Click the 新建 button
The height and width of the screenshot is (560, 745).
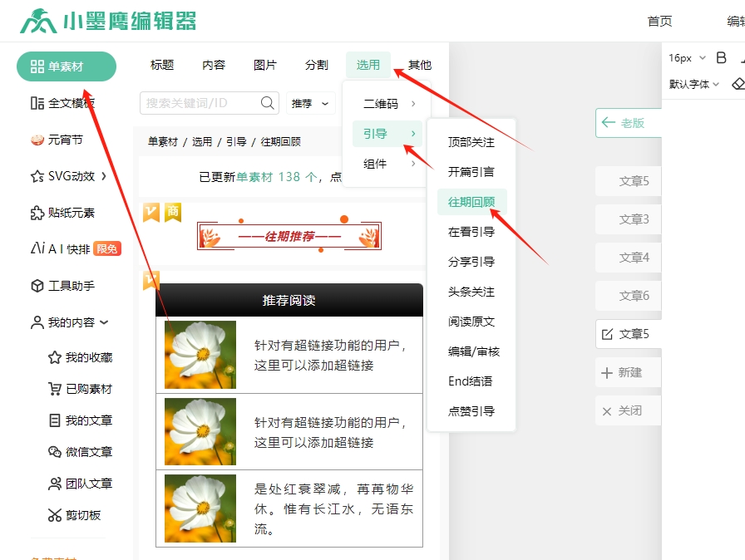point(628,372)
